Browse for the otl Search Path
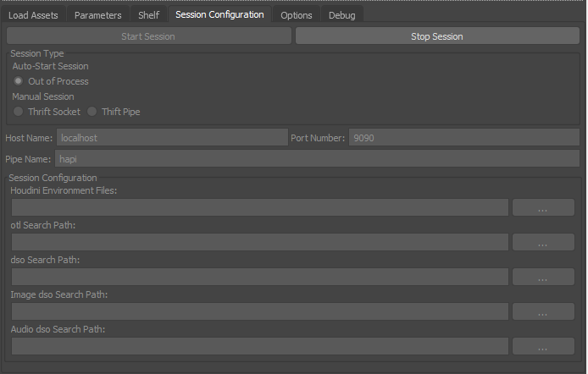Image resolution: width=588 pixels, height=374 pixels. click(x=543, y=243)
